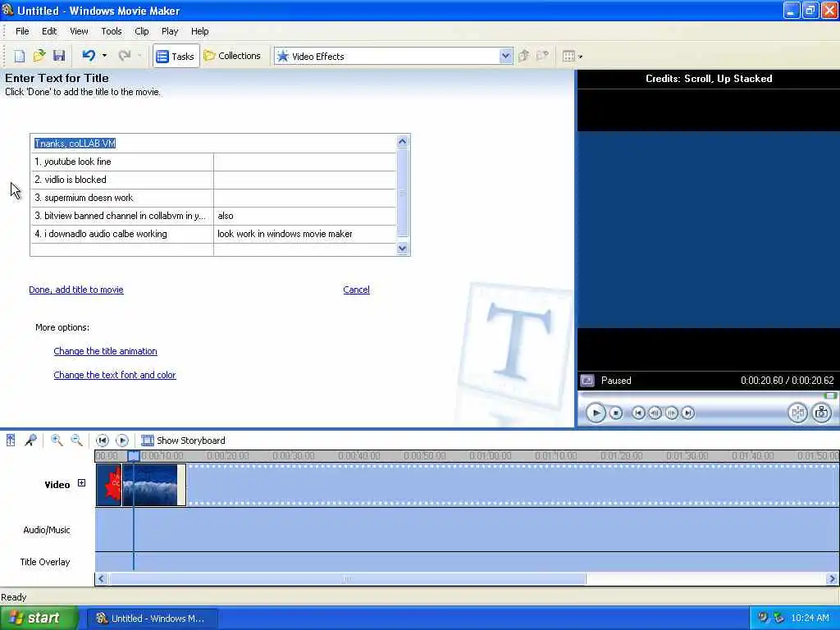Undo the last action in the toolbar

coord(89,56)
